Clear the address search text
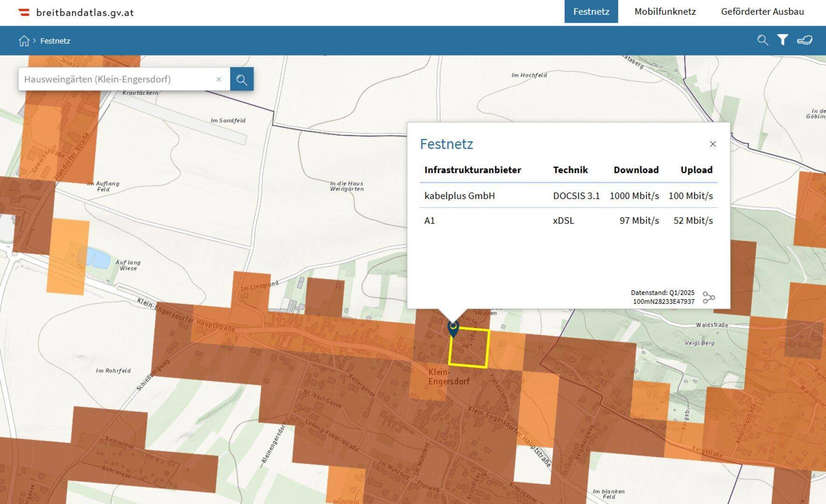826x504 pixels. pos(218,79)
